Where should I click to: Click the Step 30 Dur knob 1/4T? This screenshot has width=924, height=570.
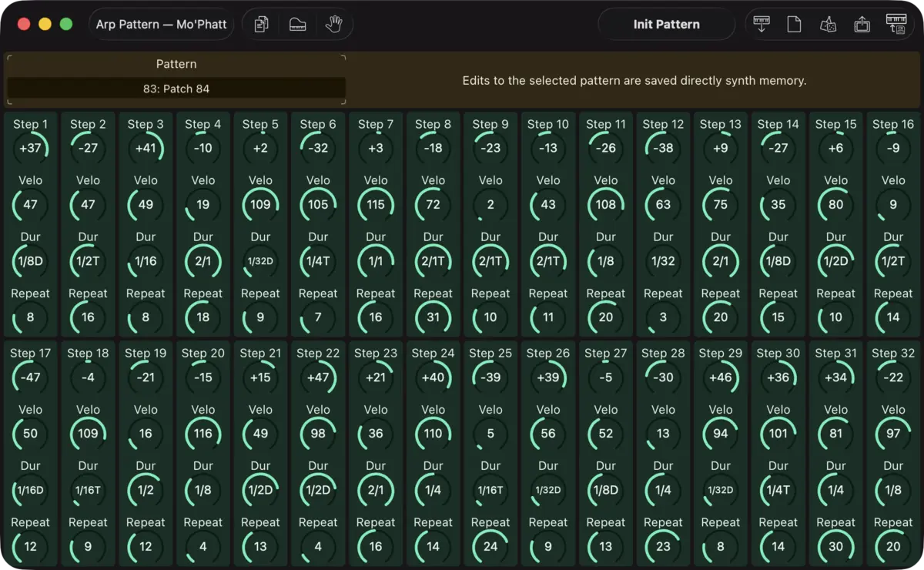[x=778, y=490]
